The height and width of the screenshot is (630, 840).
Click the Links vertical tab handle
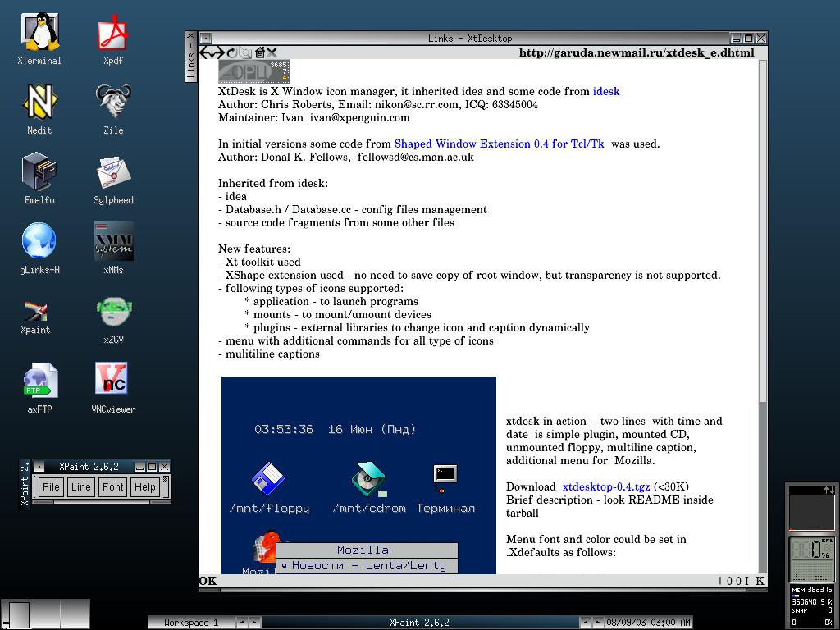pos(191,57)
